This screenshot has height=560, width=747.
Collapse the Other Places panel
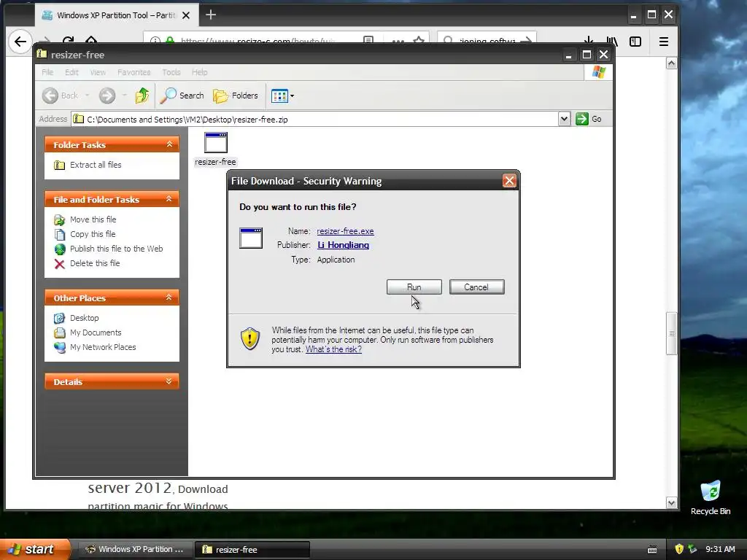coord(169,297)
